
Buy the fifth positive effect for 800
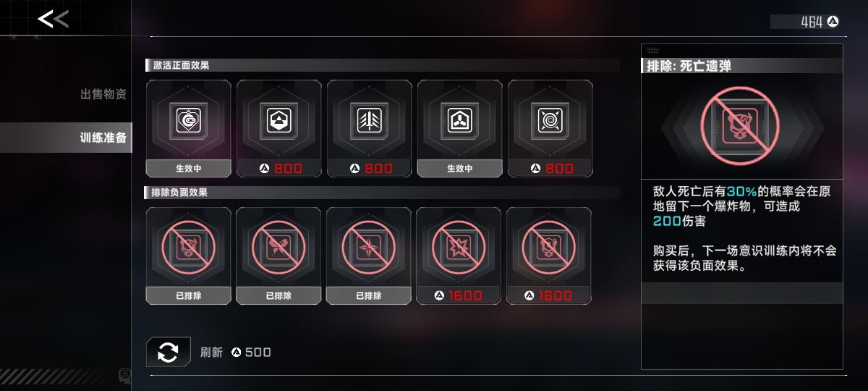click(550, 169)
